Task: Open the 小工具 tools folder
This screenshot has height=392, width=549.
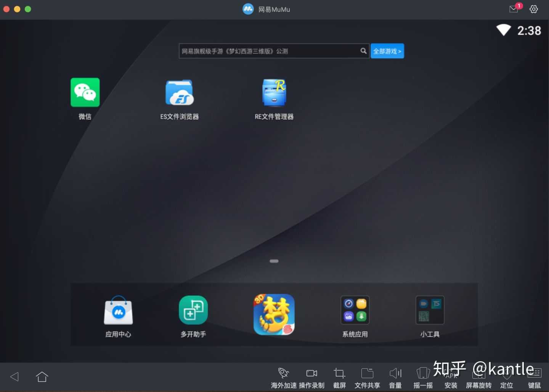Action: coord(430,310)
